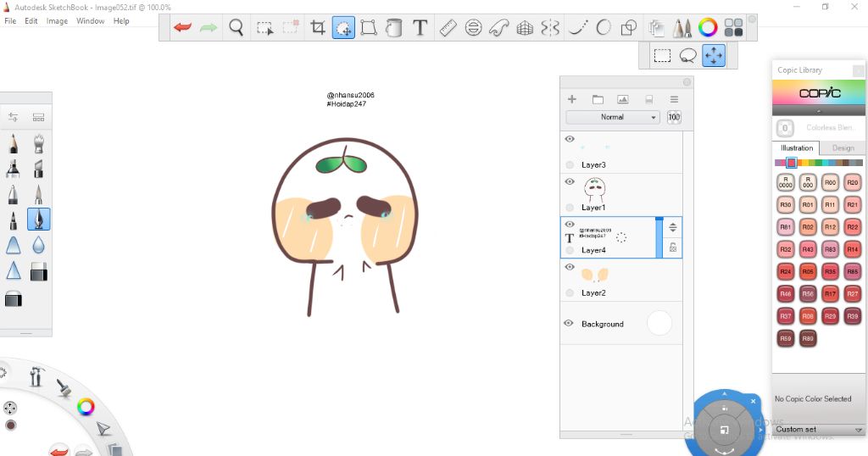Select the Text tool in the toolbar
Viewport: 868px width, 456px height.
(420, 28)
